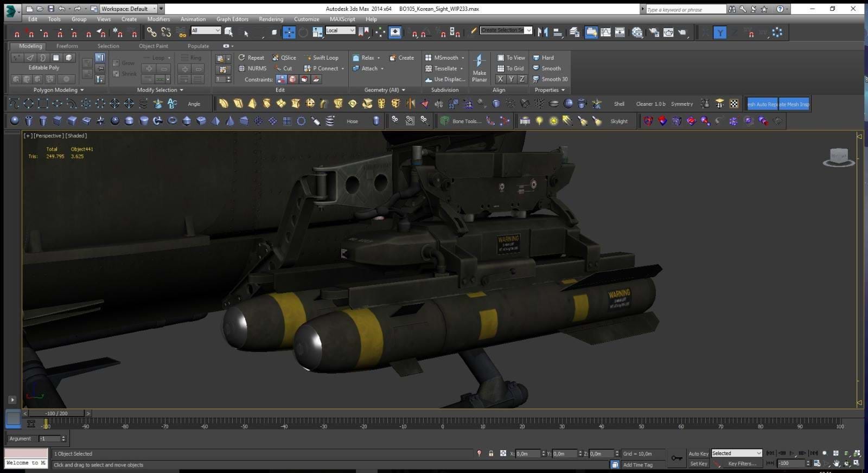Toggle Make Planar Z axis button

coord(522,79)
